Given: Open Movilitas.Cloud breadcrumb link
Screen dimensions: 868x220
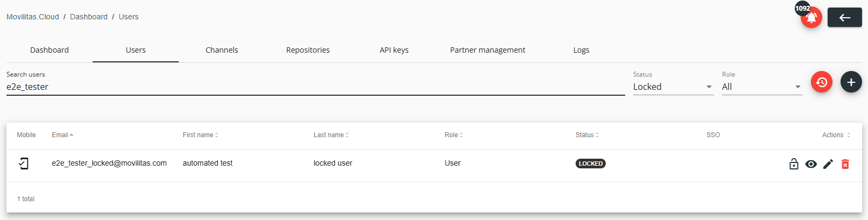Looking at the screenshot, I should coord(33,17).
